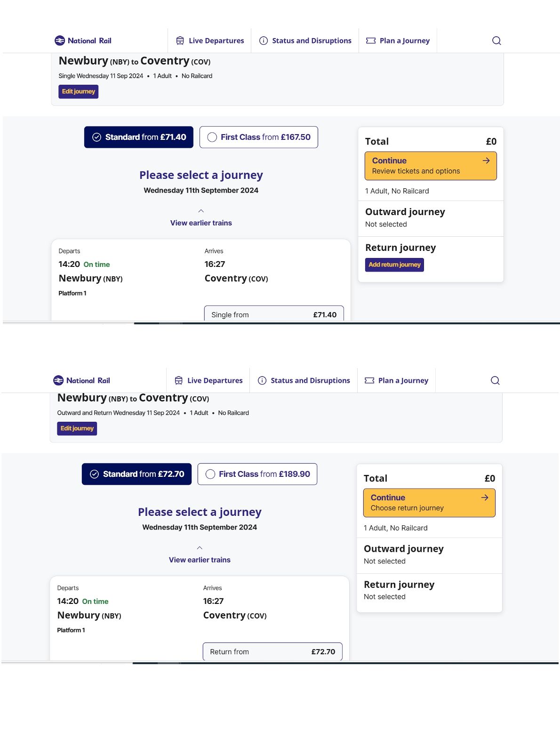Select Standard from £71.40 option
560x747 pixels.
tap(138, 137)
